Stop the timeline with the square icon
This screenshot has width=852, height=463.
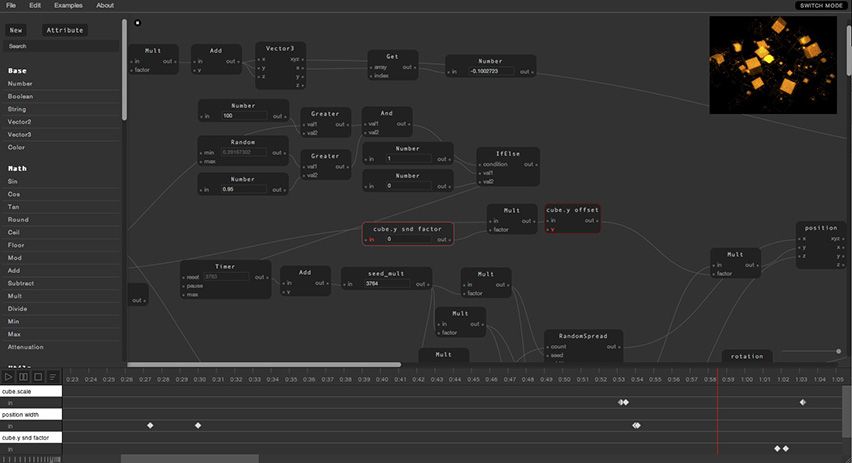(x=38, y=377)
